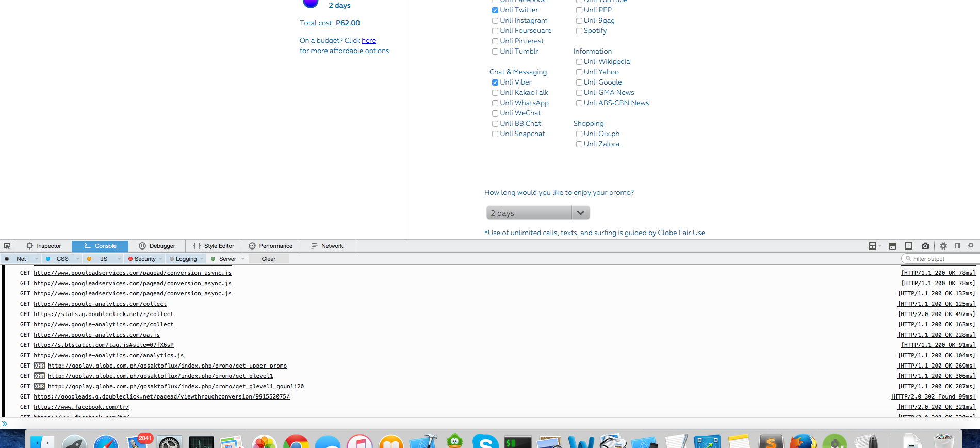Uncheck Unli Twitter checkbox
This screenshot has height=448, width=980.
[495, 10]
